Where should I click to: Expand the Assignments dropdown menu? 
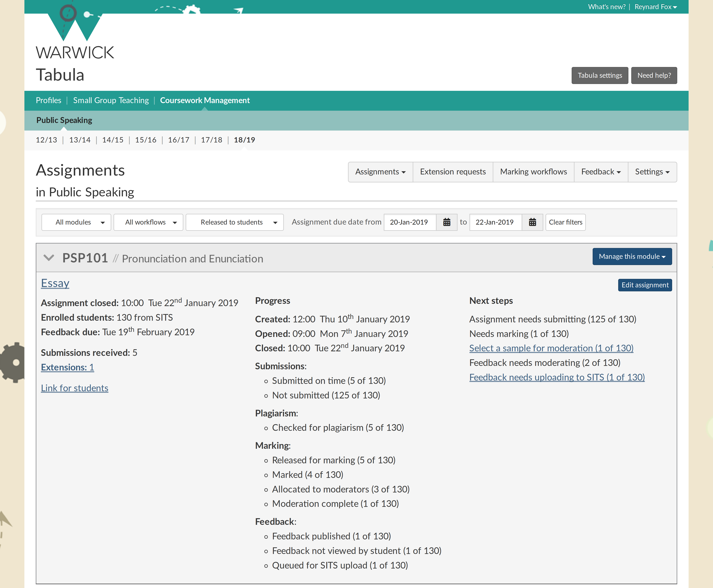point(380,172)
